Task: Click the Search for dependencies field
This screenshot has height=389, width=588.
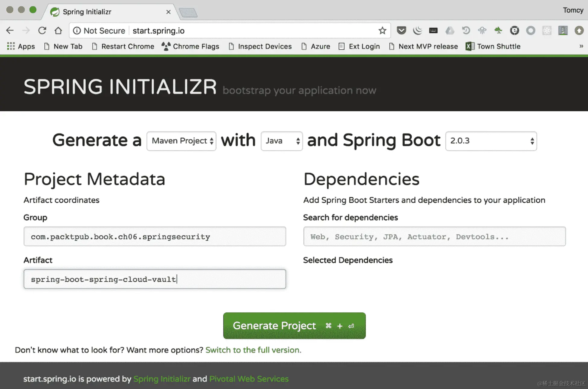Action: 434,236
